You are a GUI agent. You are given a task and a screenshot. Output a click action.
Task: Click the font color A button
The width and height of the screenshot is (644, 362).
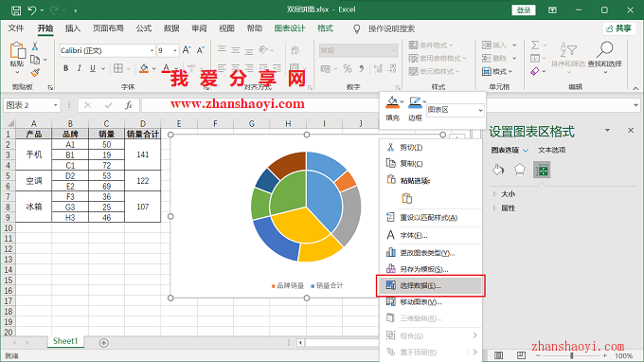click(166, 68)
